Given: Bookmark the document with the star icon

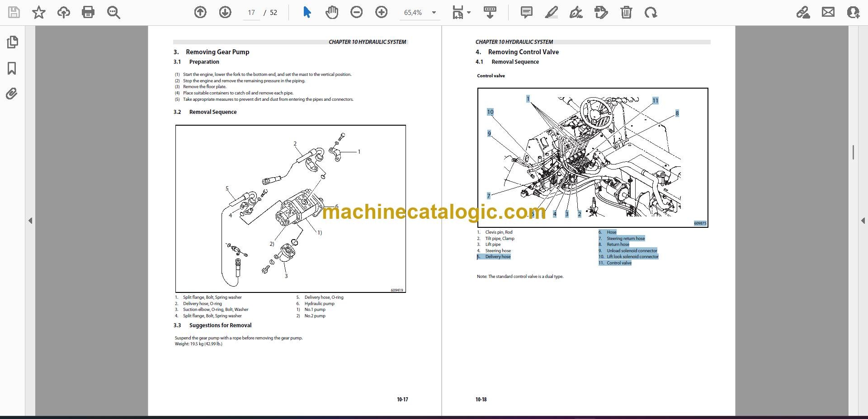Looking at the screenshot, I should (39, 12).
